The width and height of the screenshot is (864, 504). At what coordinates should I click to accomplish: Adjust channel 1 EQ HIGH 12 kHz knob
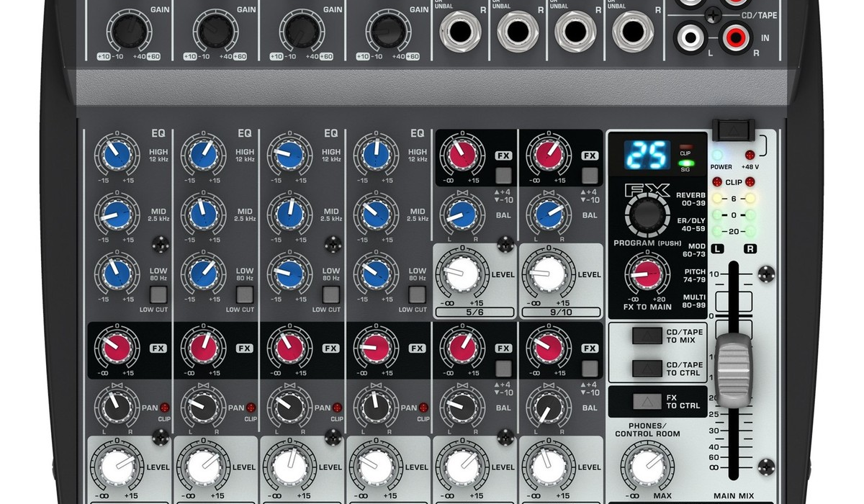[116, 155]
